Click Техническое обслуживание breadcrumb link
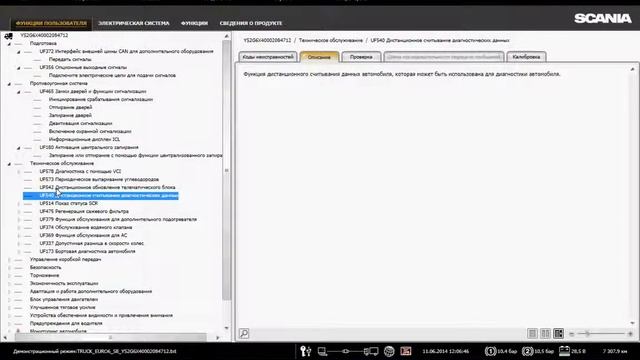 (x=331, y=40)
